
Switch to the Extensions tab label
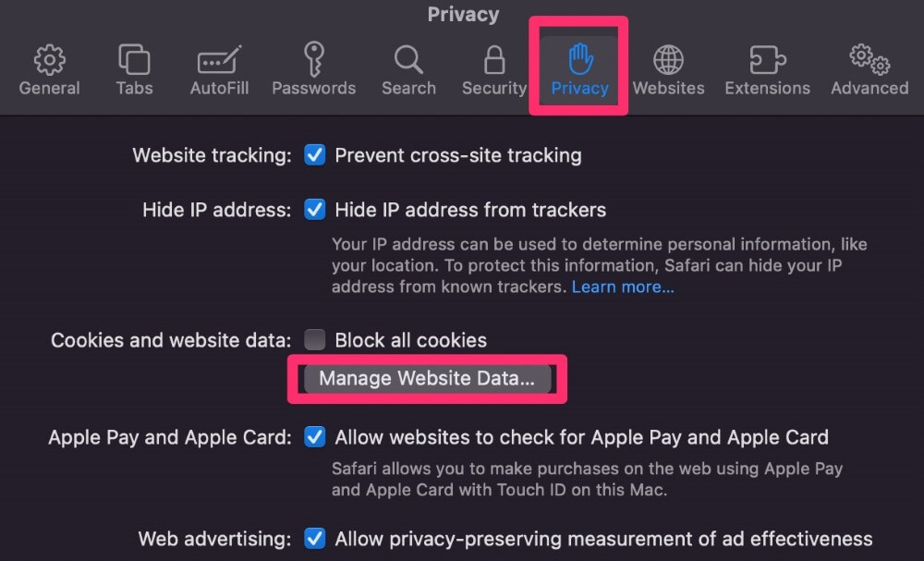(767, 89)
